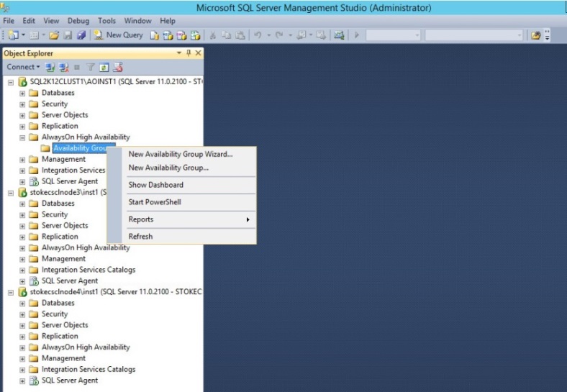Open the File menu
This screenshot has height=392, width=567.
9,21
